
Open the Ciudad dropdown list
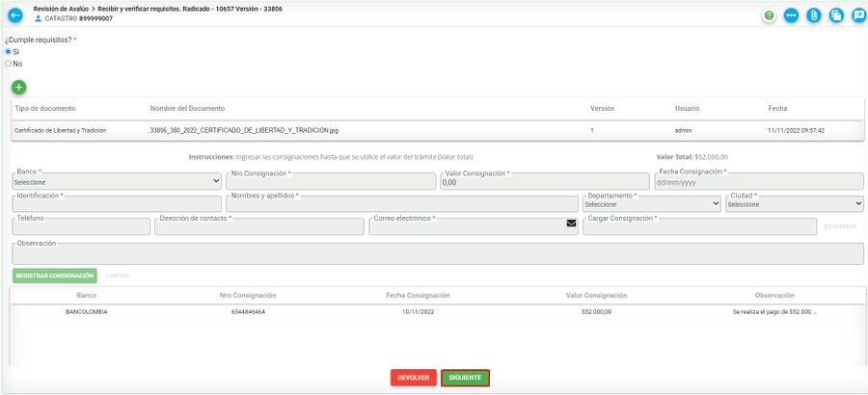click(795, 204)
